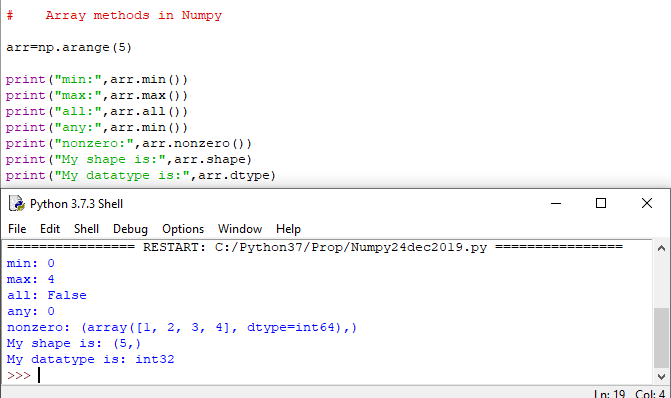Click the 'Python 3.7.3 Shell' title text
Viewport: 671px width, 398px height.
coord(77,204)
